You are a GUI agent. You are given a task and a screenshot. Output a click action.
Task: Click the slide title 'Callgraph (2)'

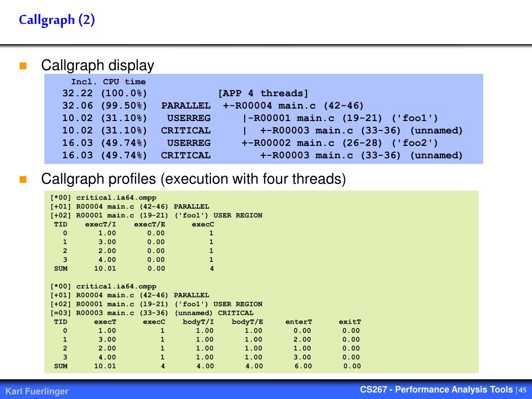click(57, 20)
